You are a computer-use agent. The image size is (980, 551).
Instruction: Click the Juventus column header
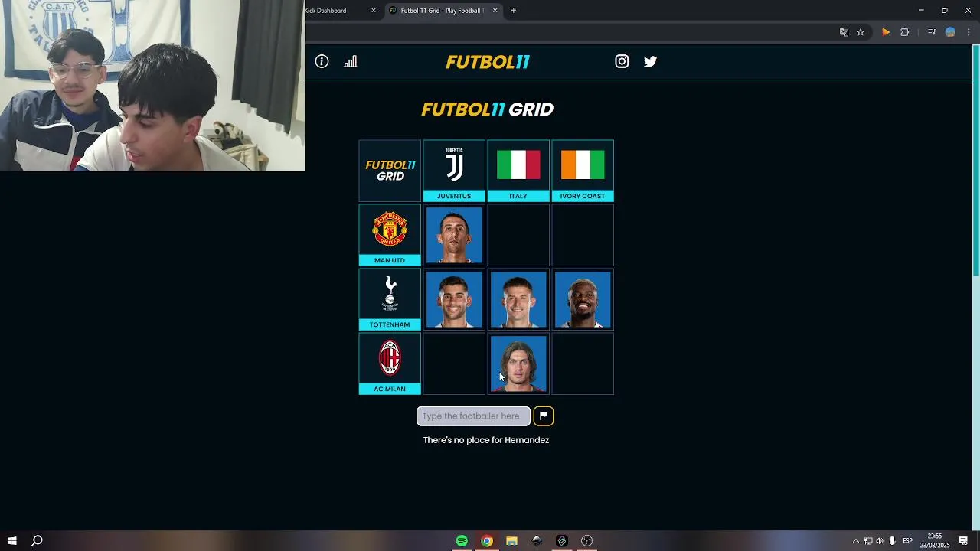click(x=454, y=171)
